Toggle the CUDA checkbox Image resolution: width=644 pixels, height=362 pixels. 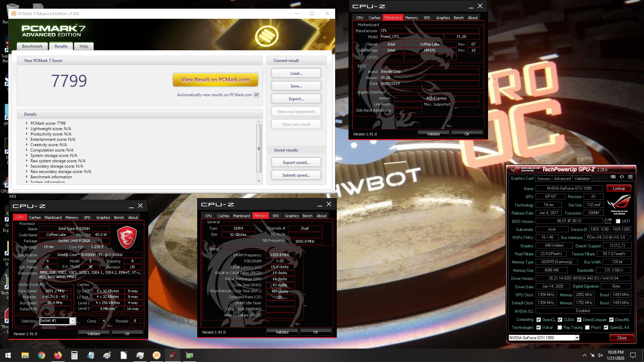[560, 320]
